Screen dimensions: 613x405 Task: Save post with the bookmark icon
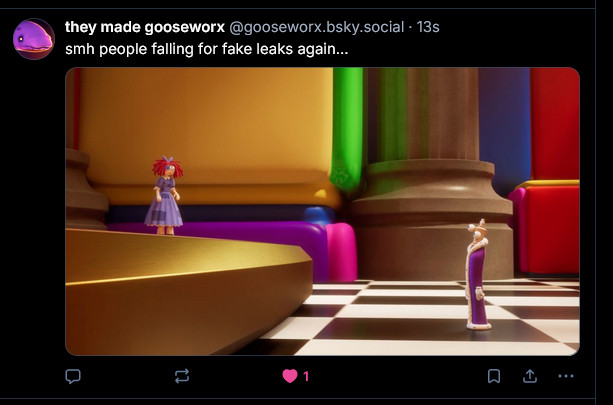pyautogui.click(x=494, y=376)
